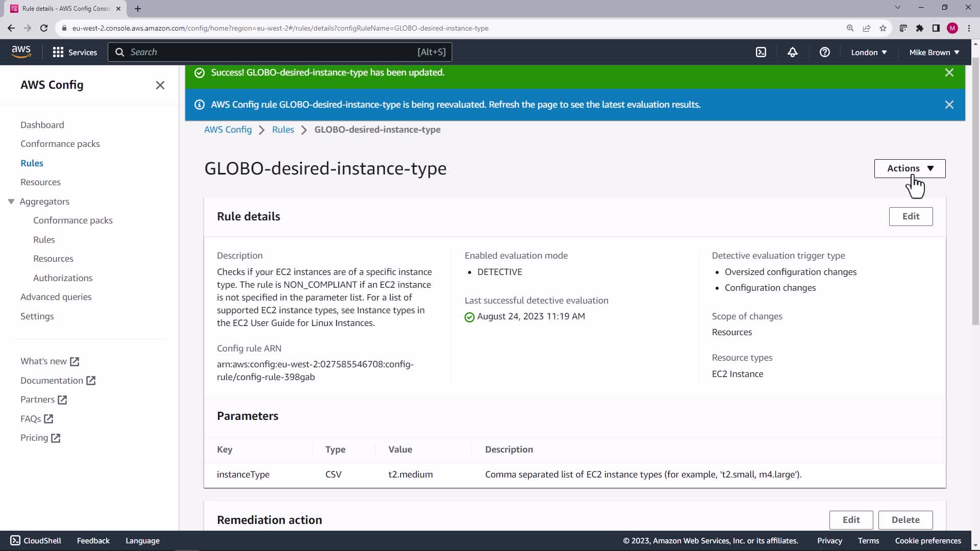Open the notifications bell
The width and height of the screenshot is (980, 551).
pos(792,52)
